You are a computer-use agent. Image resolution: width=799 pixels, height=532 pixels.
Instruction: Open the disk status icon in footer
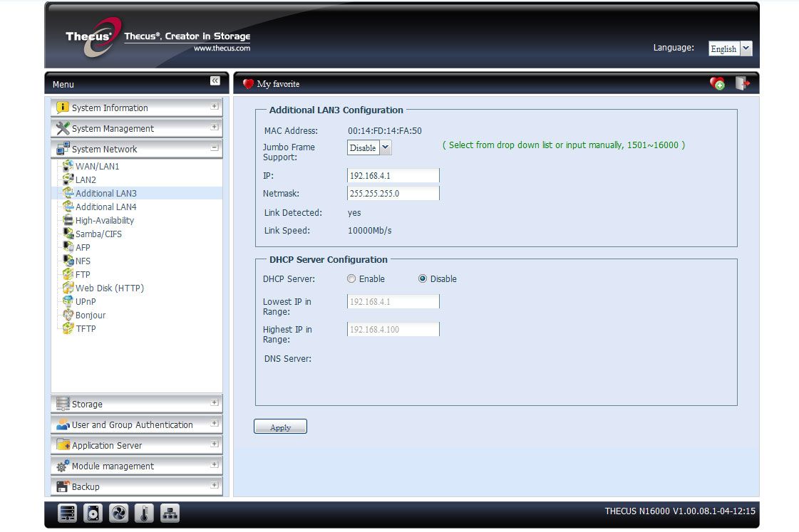click(x=93, y=513)
